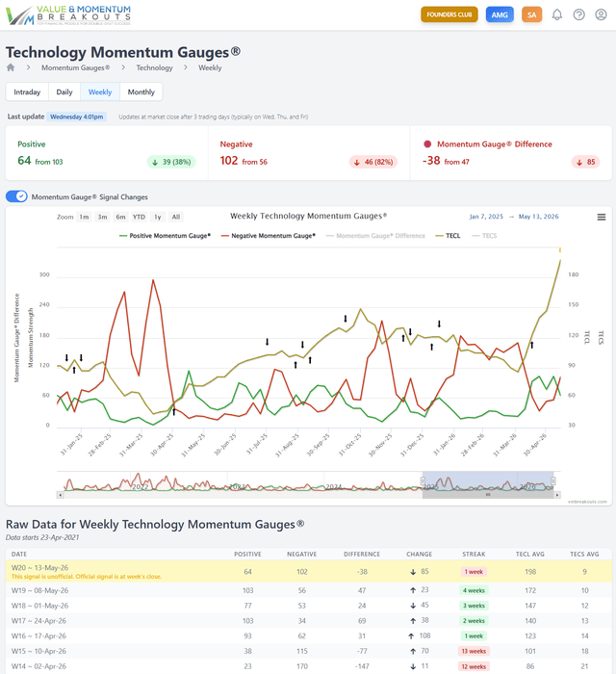This screenshot has width=616, height=674.
Task: Open Weekly breadcrumb link
Action: point(210,67)
